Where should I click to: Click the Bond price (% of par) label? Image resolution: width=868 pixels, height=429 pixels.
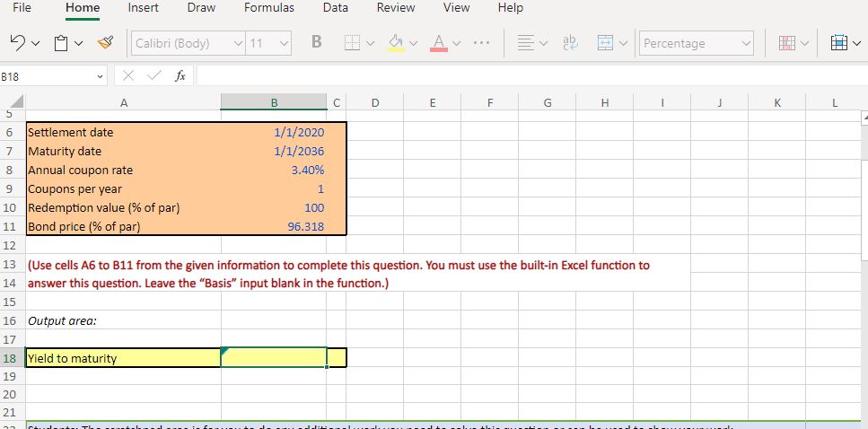pyautogui.click(x=84, y=226)
